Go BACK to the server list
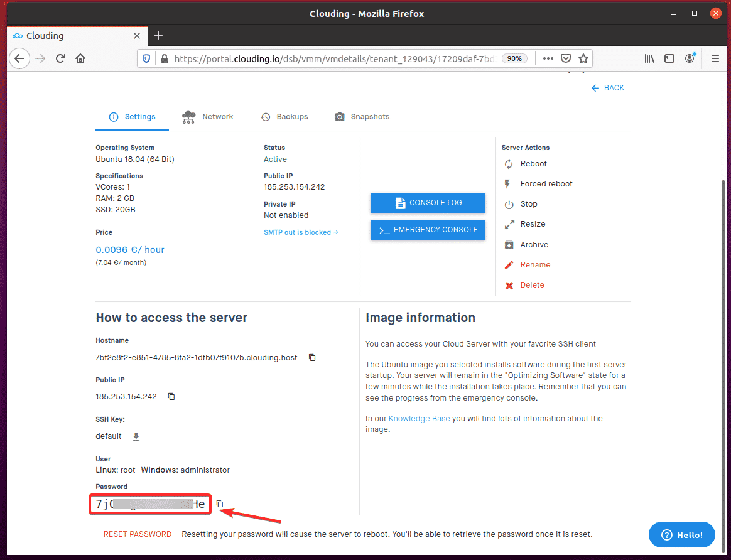This screenshot has width=731, height=560. tap(607, 88)
